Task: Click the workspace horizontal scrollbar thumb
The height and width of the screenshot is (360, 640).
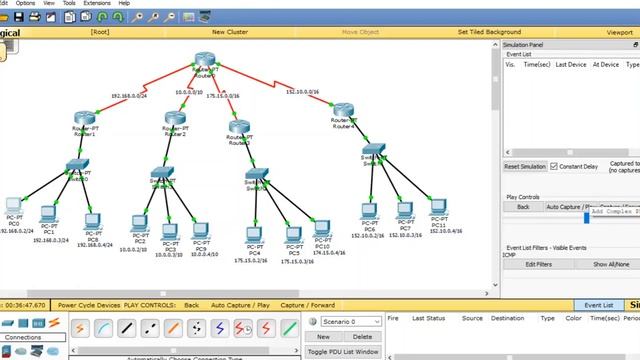Action: (x=163, y=293)
